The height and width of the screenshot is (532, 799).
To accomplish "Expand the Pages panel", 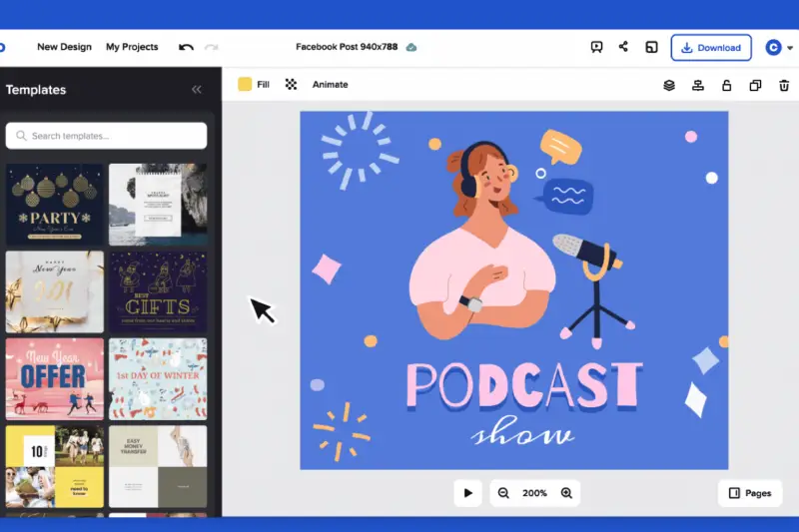I will tap(750, 493).
